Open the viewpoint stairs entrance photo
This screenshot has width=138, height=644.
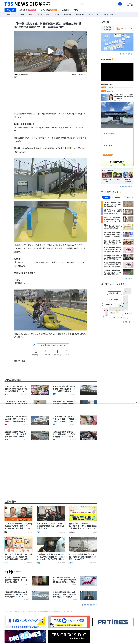point(51,178)
